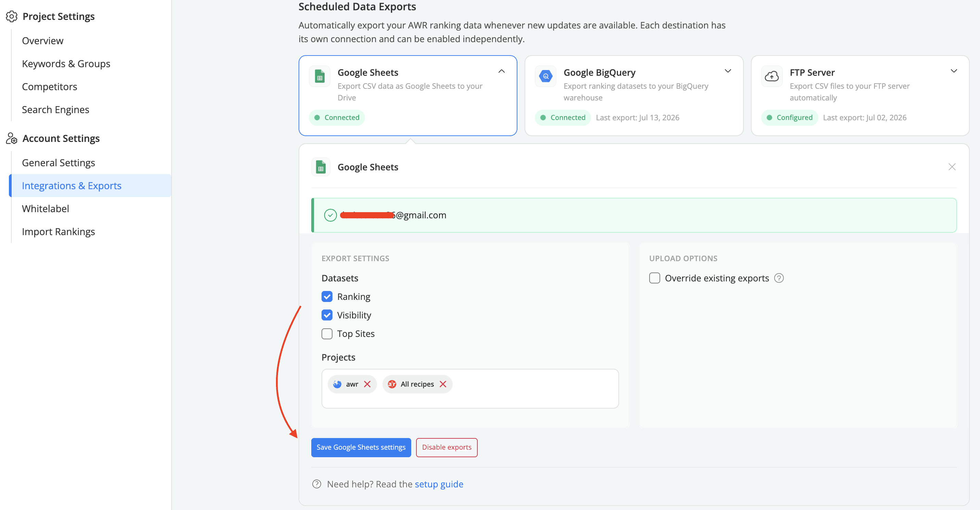
Task: Click 'Last export: Jul 02, 2026' text
Action: [864, 117]
